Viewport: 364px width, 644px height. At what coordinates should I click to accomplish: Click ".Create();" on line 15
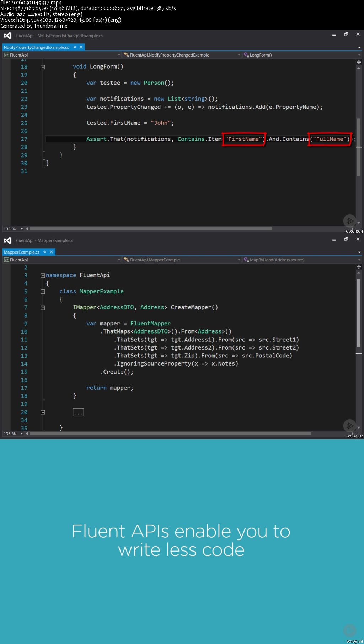pyautogui.click(x=117, y=372)
